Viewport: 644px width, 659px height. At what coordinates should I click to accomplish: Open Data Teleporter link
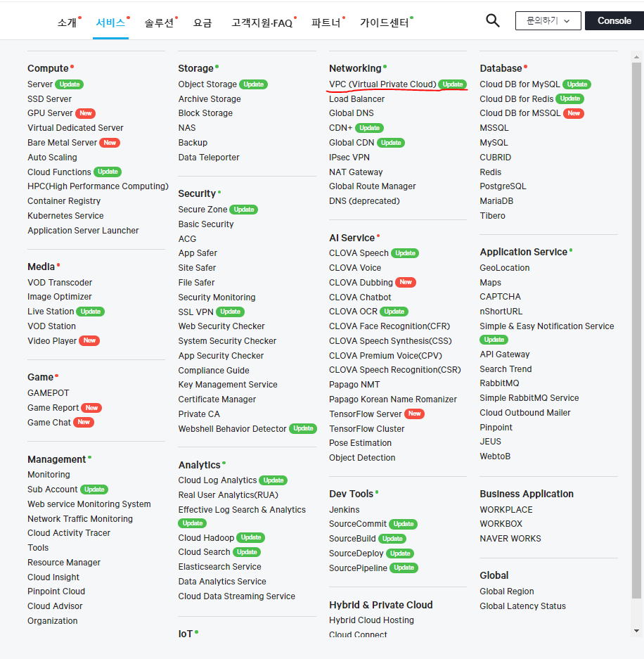(x=208, y=157)
